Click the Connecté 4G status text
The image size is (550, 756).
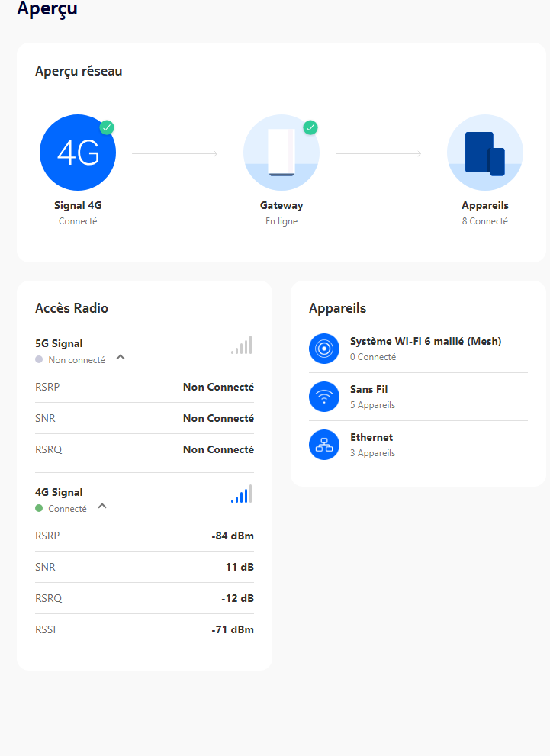pyautogui.click(x=67, y=509)
